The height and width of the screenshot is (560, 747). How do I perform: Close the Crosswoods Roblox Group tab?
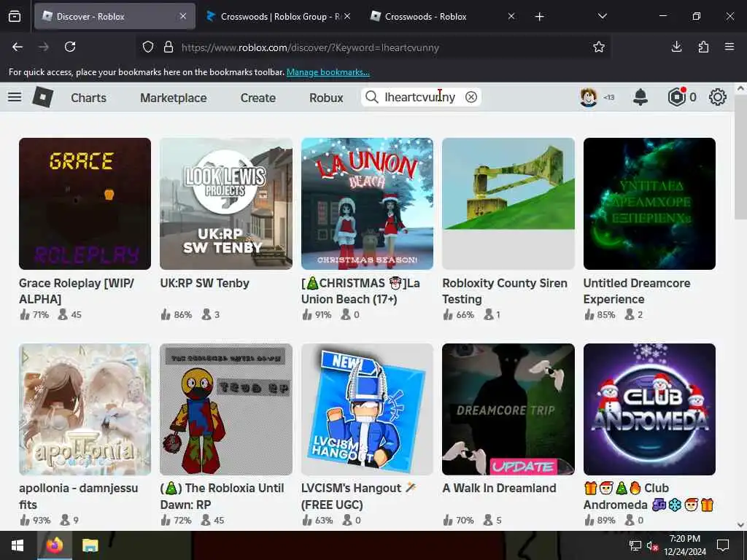pyautogui.click(x=347, y=16)
